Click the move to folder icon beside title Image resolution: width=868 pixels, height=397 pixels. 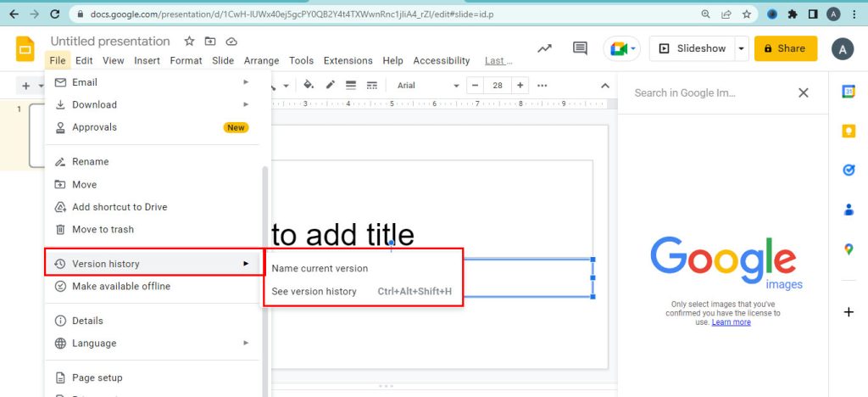point(210,41)
